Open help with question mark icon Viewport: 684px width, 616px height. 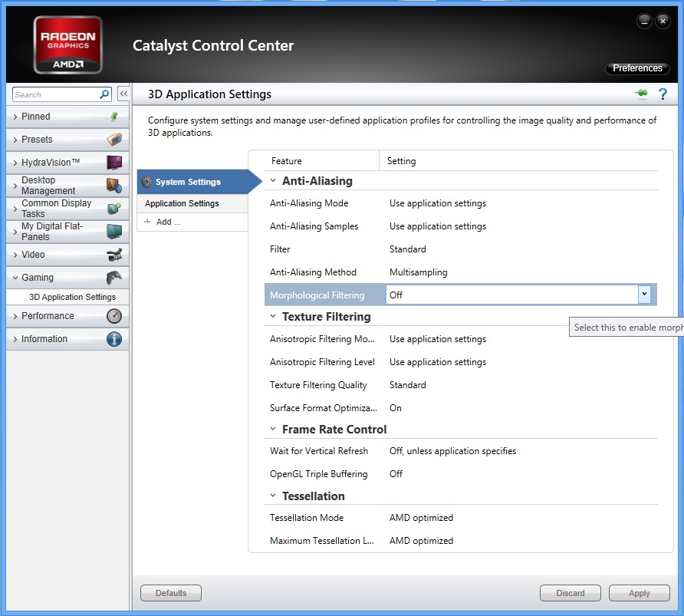[663, 94]
